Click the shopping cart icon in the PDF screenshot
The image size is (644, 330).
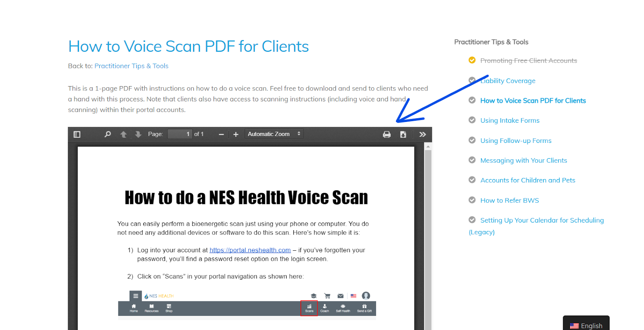pos(327,296)
